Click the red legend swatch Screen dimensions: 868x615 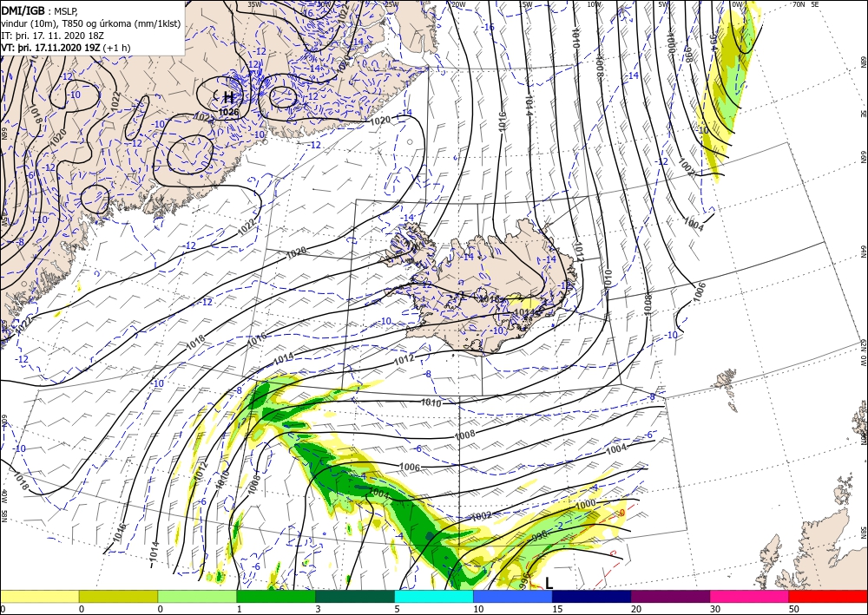point(828,596)
